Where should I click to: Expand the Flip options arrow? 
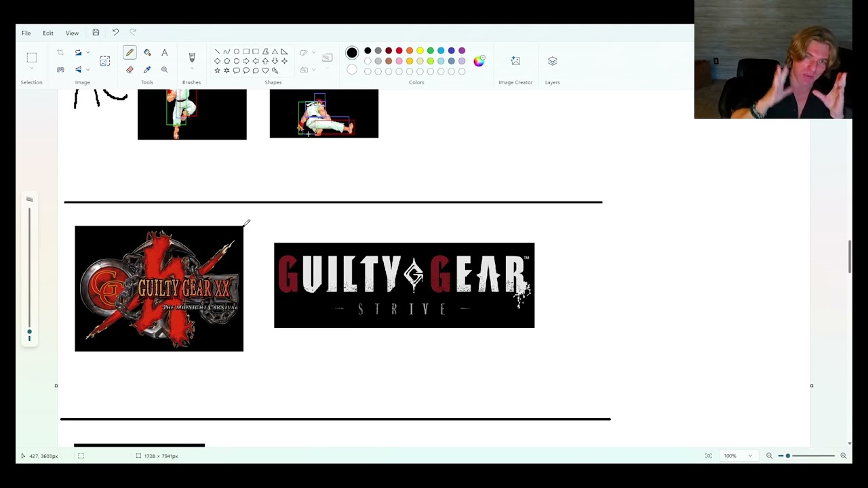(x=87, y=70)
